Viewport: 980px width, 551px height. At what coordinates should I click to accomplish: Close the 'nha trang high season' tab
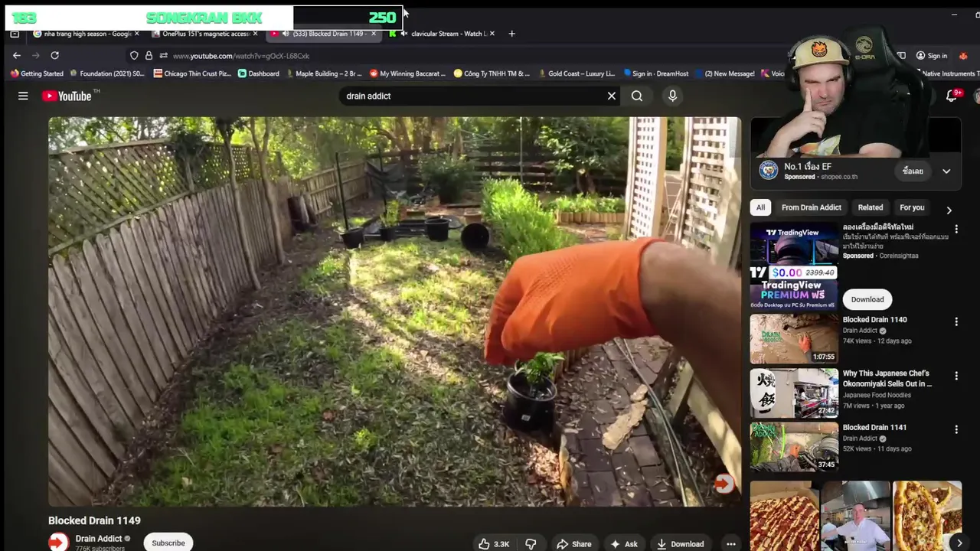click(137, 34)
